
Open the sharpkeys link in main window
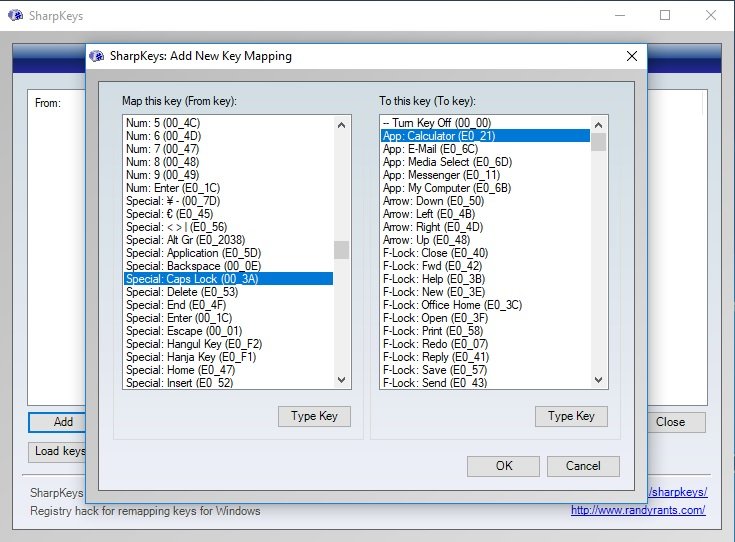pos(678,492)
